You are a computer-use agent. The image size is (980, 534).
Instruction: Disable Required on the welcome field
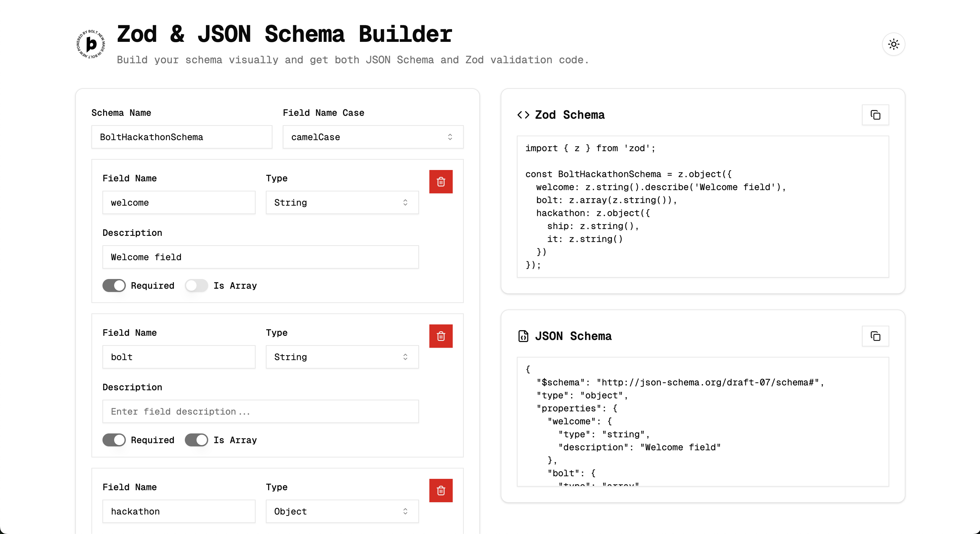114,285
